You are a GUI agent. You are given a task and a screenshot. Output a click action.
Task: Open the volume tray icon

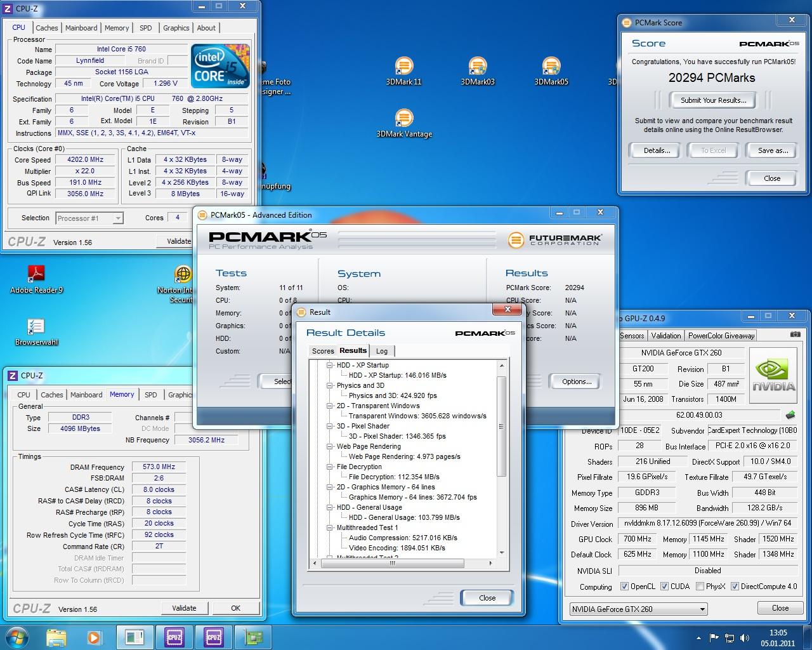745,638
